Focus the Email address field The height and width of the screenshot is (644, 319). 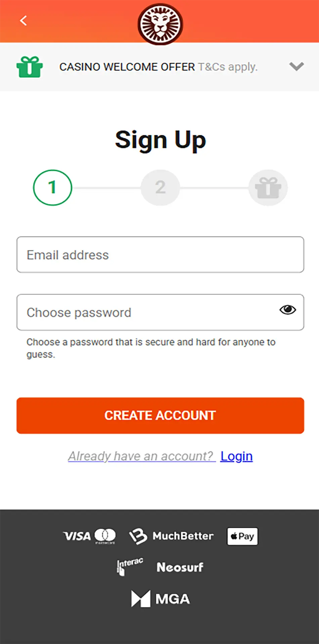click(160, 255)
